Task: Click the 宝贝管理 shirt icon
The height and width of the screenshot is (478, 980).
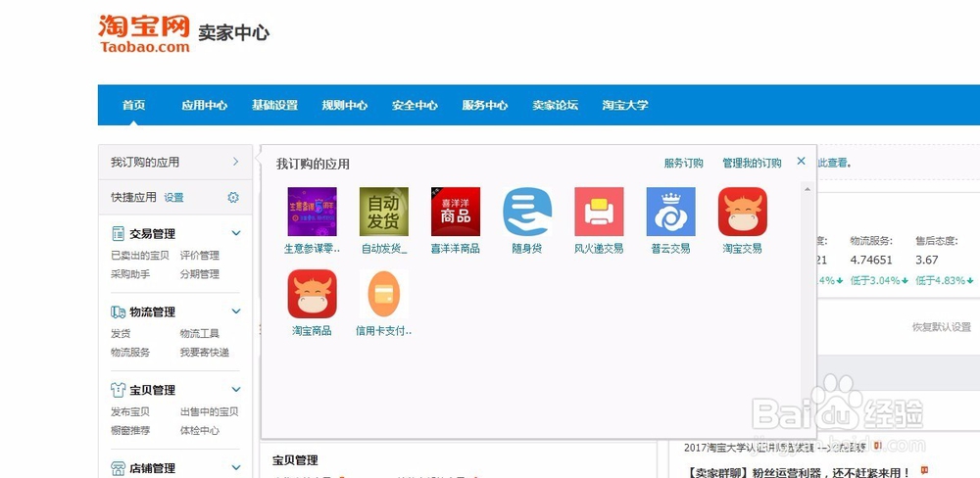Action: [119, 390]
